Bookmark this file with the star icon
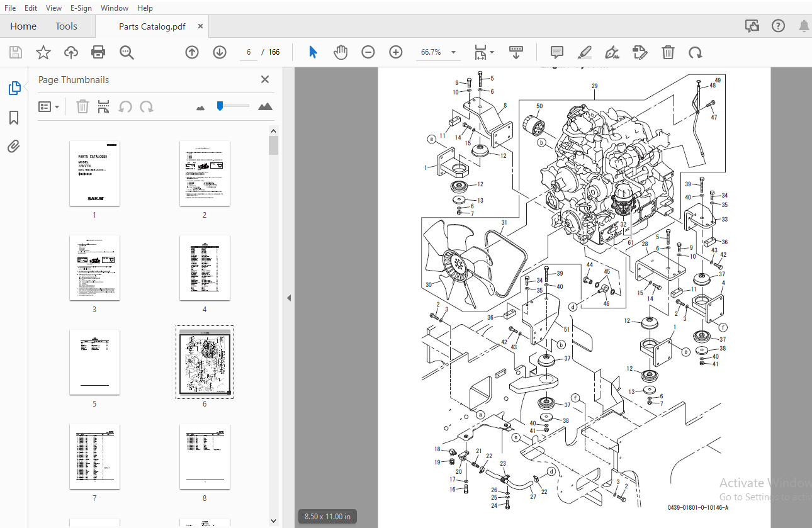 43,52
